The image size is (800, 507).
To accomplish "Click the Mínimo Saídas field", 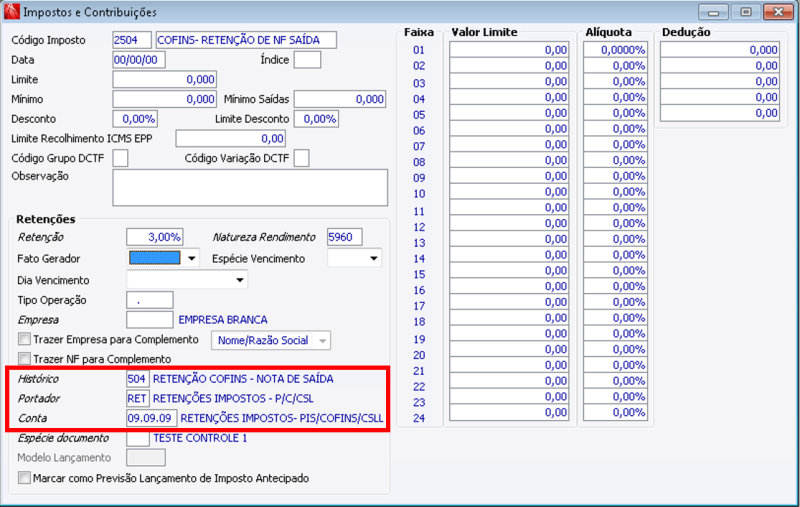I will point(340,99).
